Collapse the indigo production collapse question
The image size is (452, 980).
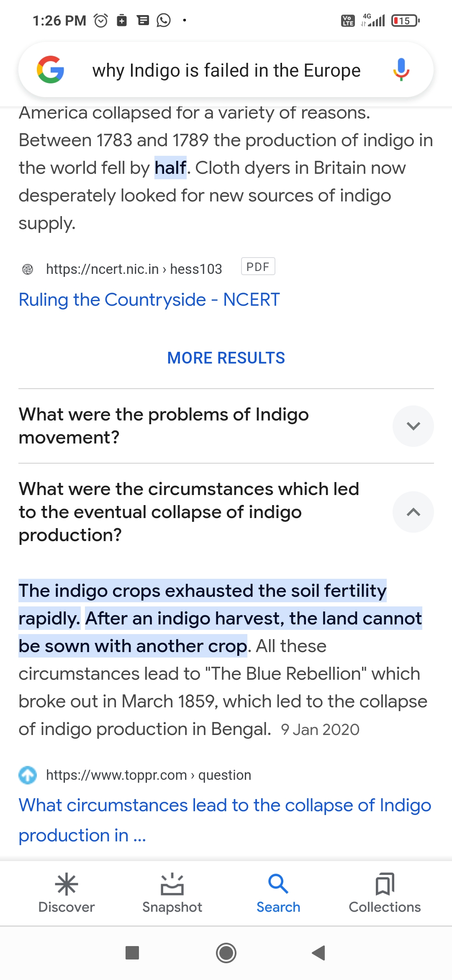(413, 512)
